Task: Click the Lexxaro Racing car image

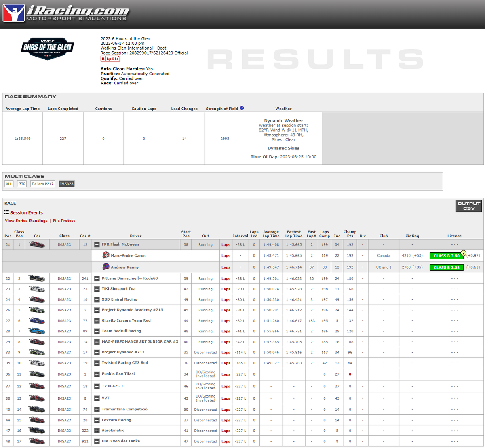Action: click(37, 420)
